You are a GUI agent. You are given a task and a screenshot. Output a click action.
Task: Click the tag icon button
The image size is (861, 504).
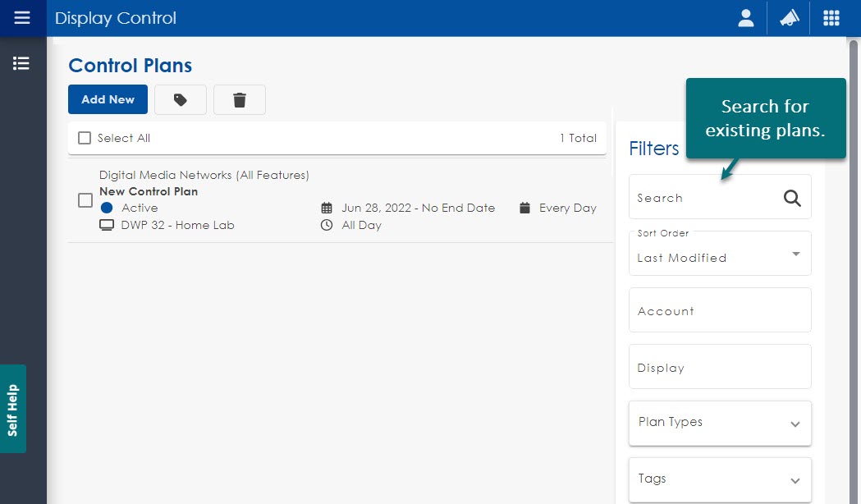pyautogui.click(x=181, y=99)
